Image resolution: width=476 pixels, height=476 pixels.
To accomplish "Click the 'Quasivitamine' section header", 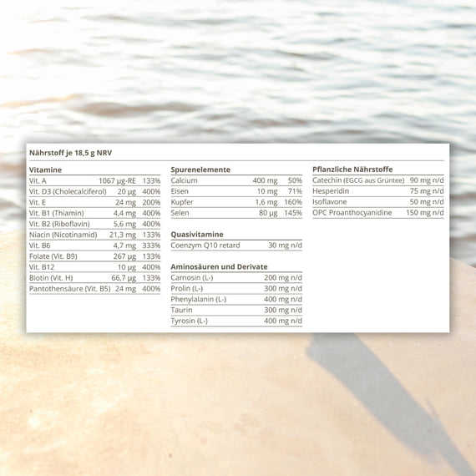I will (x=197, y=235).
